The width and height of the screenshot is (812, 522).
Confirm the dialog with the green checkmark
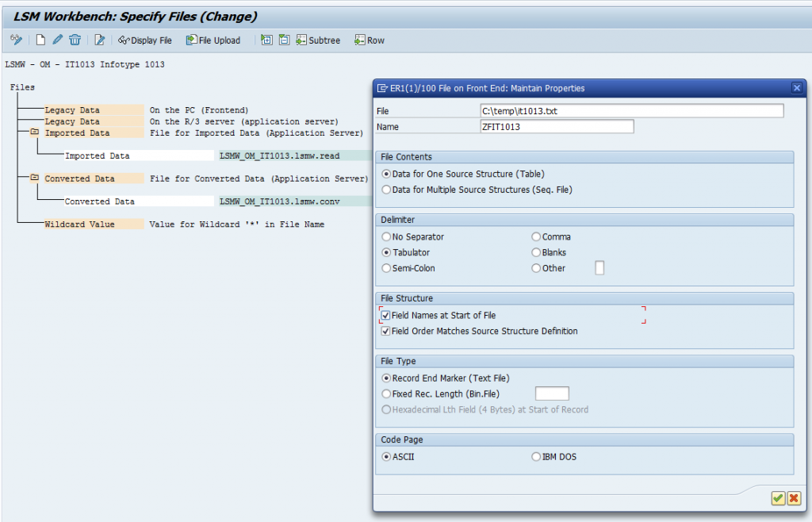778,497
